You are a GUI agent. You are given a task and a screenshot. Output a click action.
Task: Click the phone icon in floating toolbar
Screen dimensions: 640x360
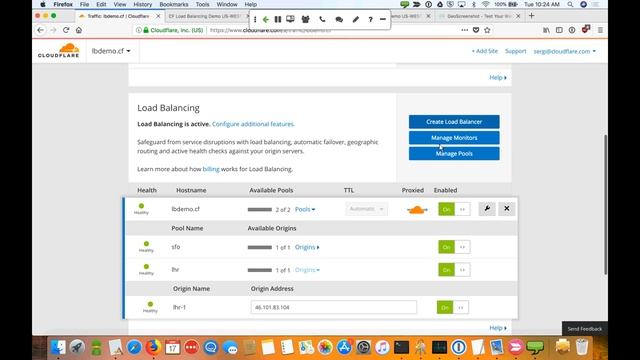click(x=322, y=19)
